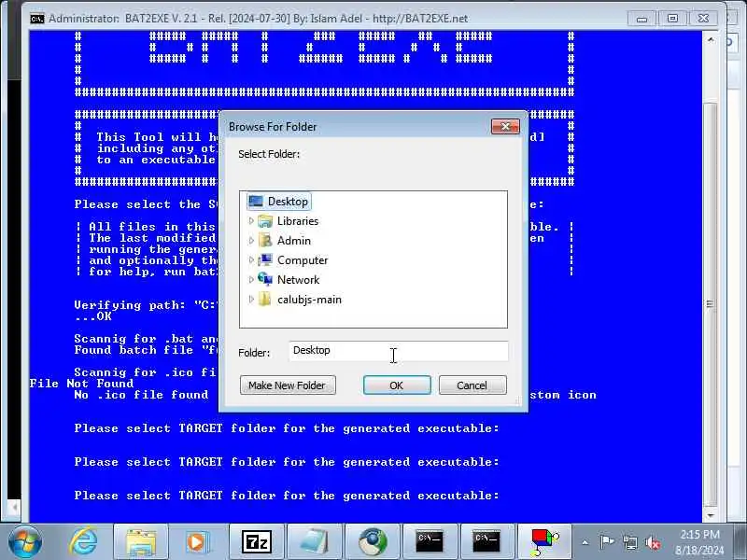Open the notepad app in taskbar

[x=315, y=542]
